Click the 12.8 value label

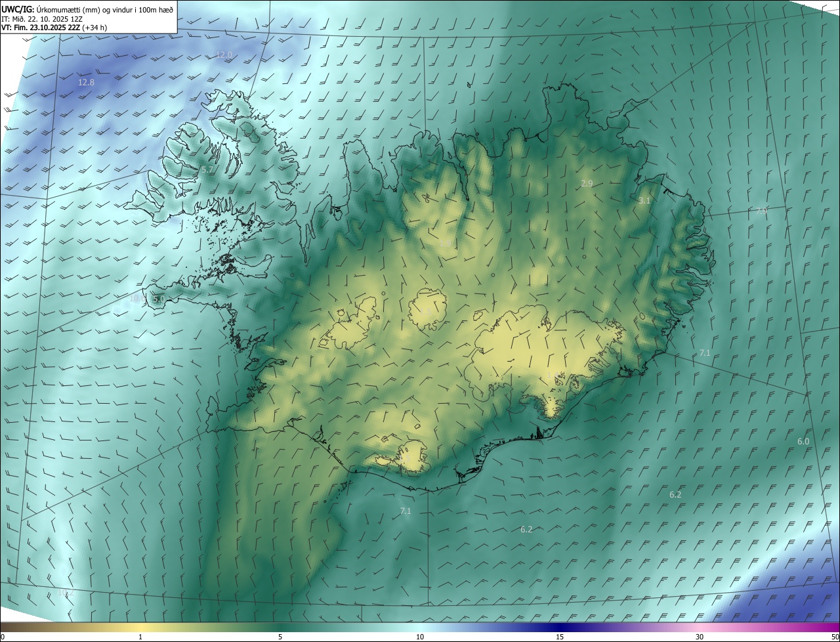tap(86, 83)
